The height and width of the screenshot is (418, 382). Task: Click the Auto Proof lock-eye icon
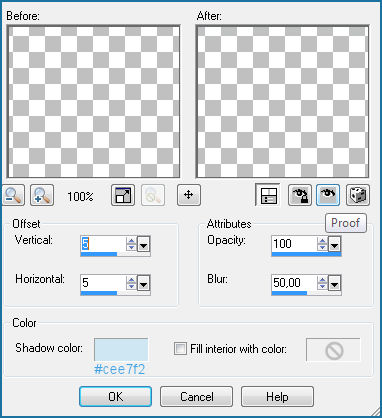pyautogui.click(x=300, y=195)
